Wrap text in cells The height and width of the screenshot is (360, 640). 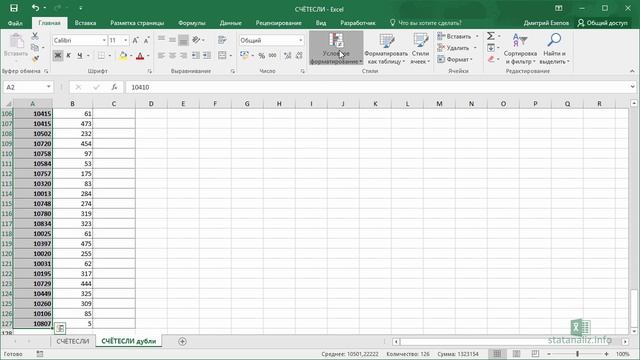point(222,40)
